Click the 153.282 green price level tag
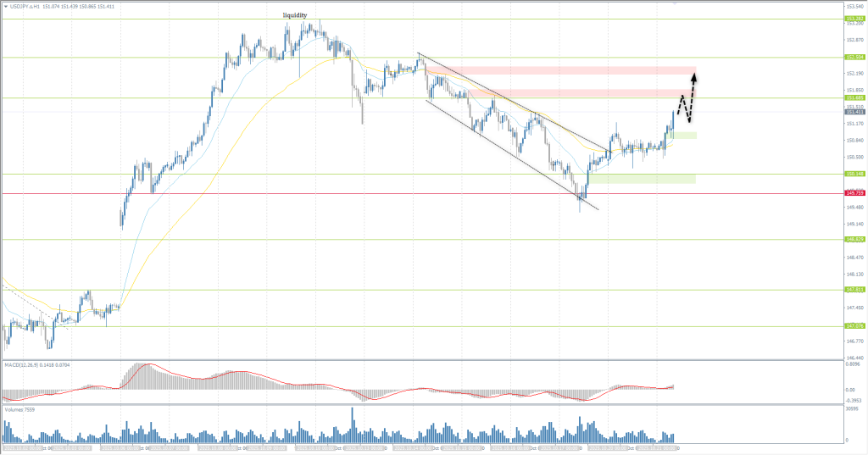 coord(854,19)
